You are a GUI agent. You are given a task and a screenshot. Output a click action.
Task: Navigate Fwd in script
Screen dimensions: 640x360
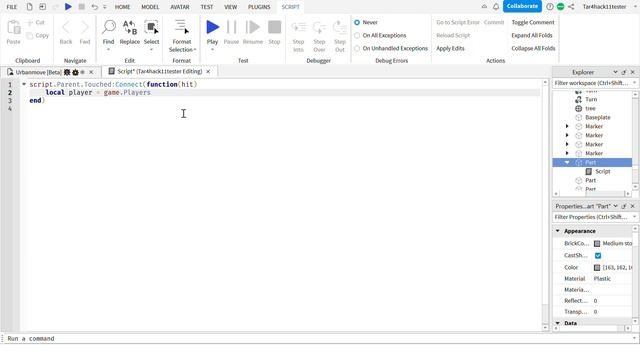click(84, 28)
